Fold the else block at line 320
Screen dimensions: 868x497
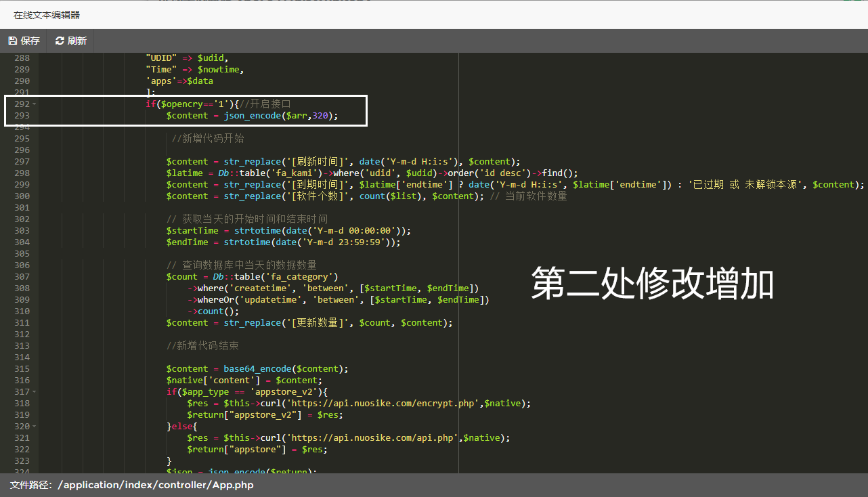pyautogui.click(x=34, y=427)
